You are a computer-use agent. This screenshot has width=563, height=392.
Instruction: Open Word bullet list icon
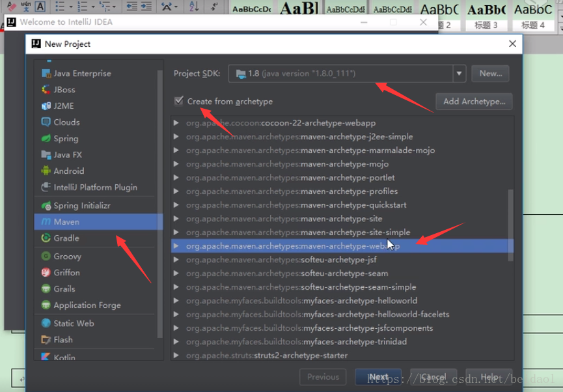point(60,6)
